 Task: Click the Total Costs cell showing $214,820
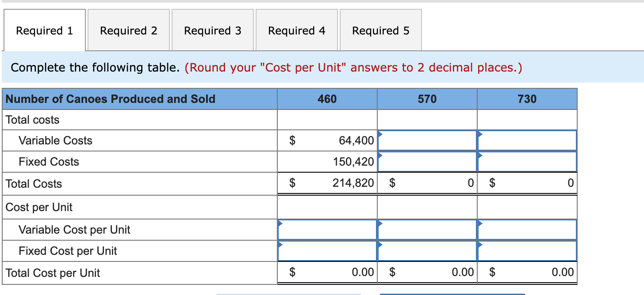(326, 183)
